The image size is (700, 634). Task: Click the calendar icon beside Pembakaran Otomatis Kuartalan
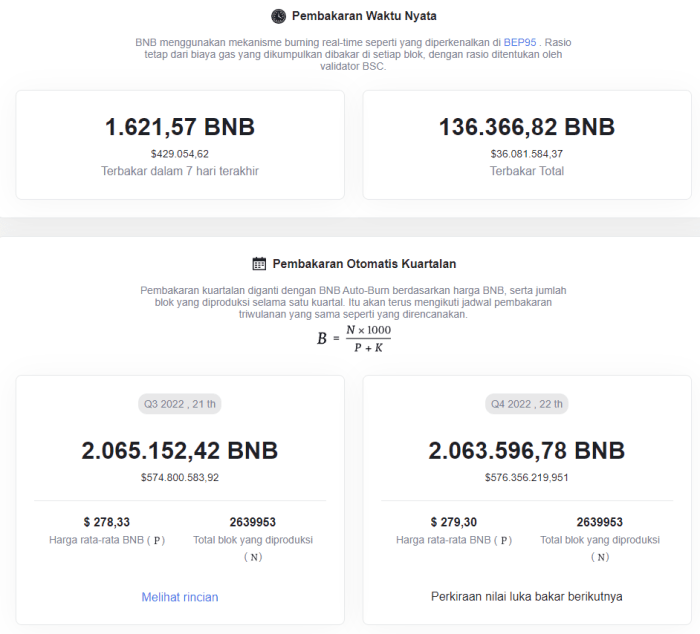259,264
